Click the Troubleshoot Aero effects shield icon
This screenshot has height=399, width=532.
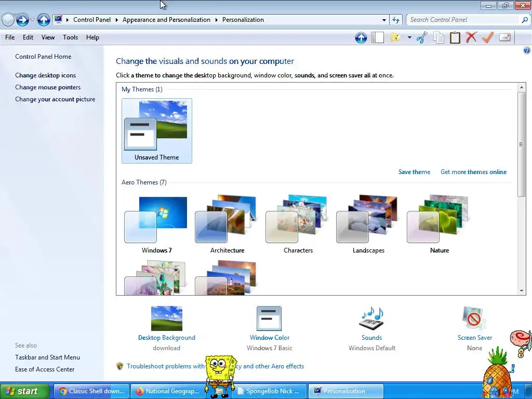click(x=120, y=366)
